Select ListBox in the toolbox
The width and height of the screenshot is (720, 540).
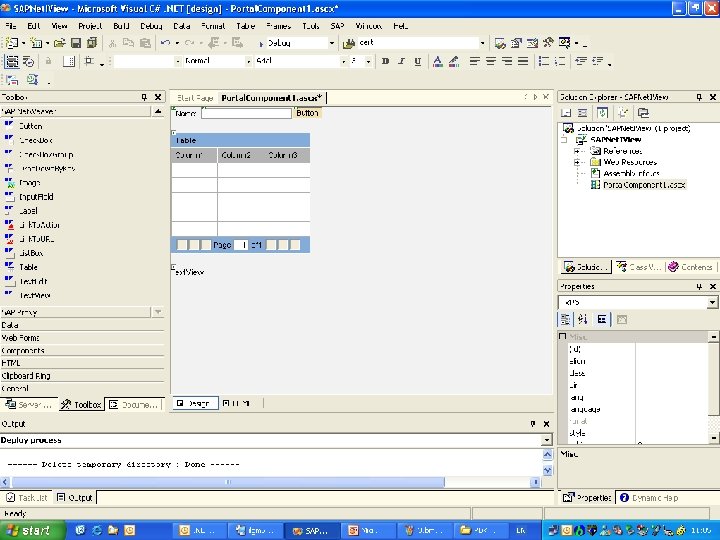(x=31, y=253)
